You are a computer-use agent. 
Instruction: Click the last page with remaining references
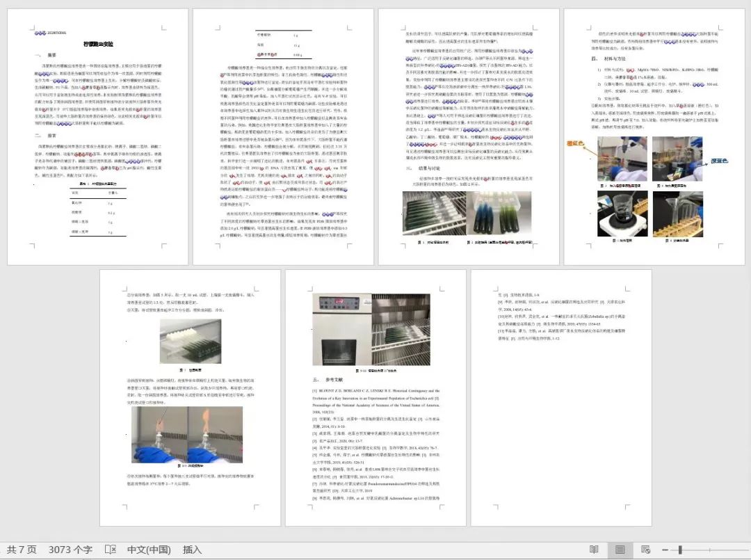coord(561,398)
